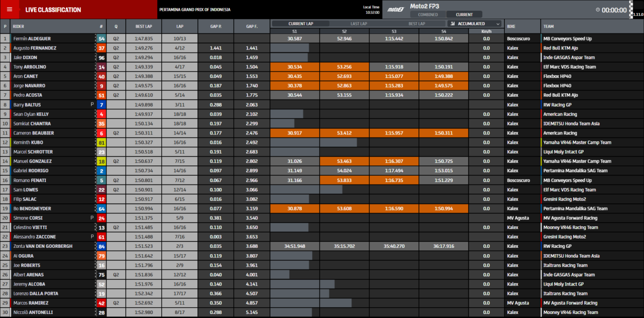The image size is (644, 318).
Task: Select the Current Lap tab
Action: pos(300,24)
